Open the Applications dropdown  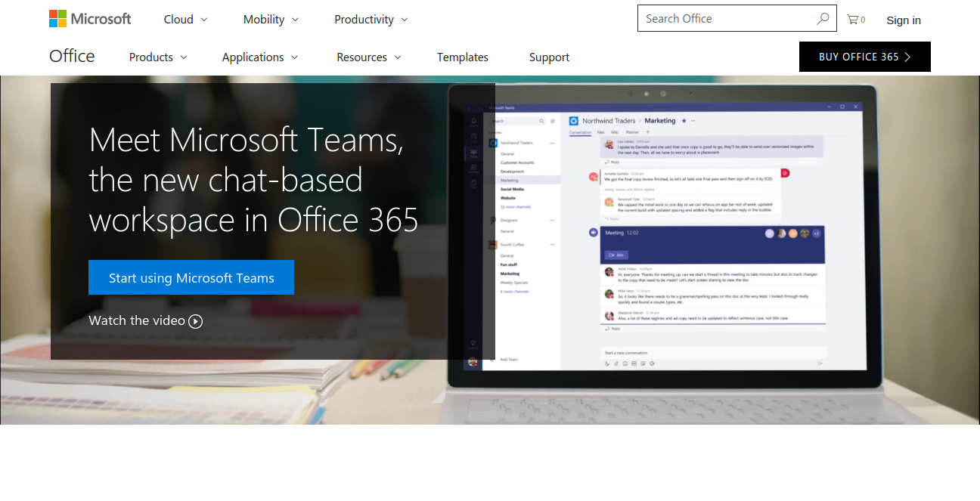tap(260, 57)
